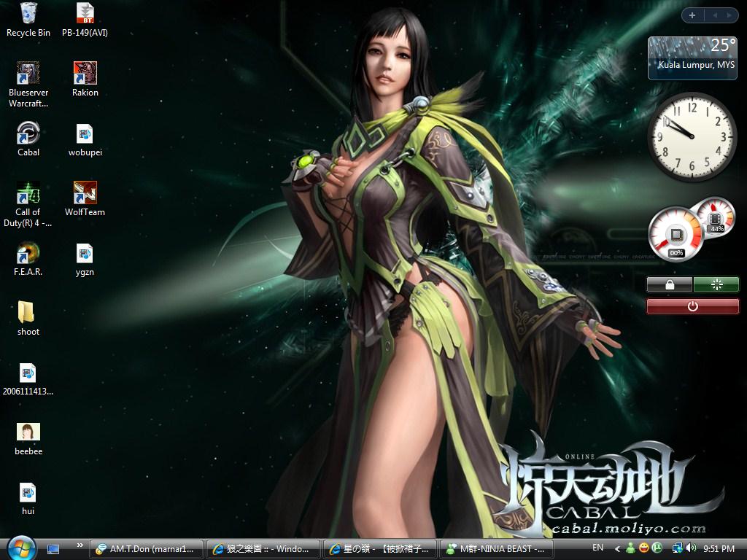This screenshot has height=560, width=747.
Task: Show hidden tray icons arrow
Action: (618, 549)
